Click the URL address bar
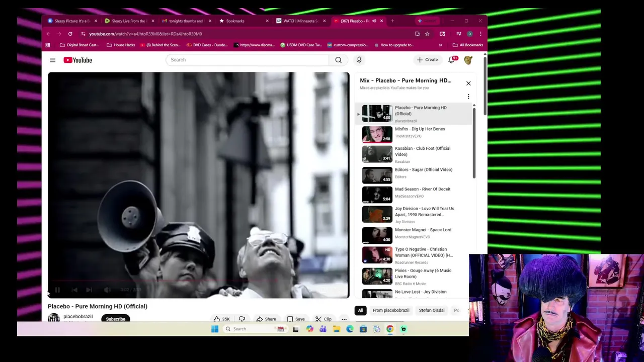Screen dimensions: 644x362 click(x=247, y=34)
